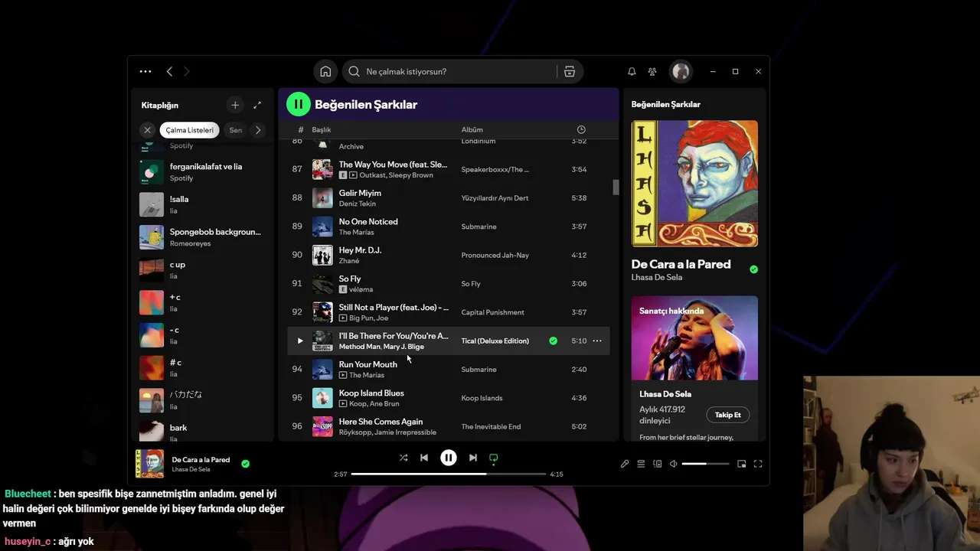Select track 'No One Noticed'

[x=368, y=221]
